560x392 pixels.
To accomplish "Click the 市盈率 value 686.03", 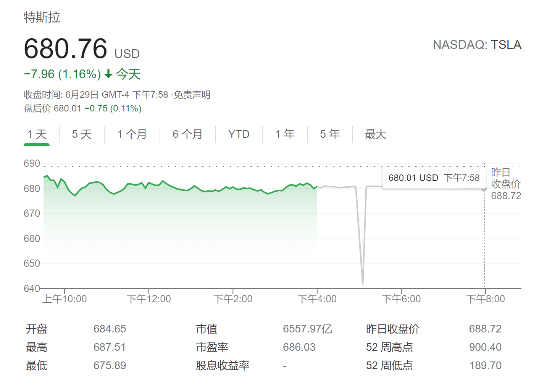I will 299,347.
